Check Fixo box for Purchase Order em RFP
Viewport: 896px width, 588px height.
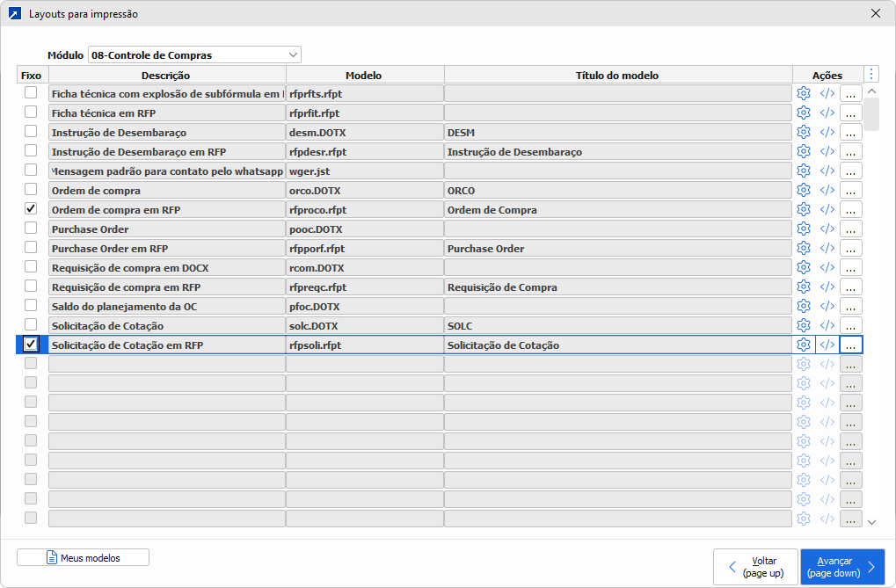[31, 248]
